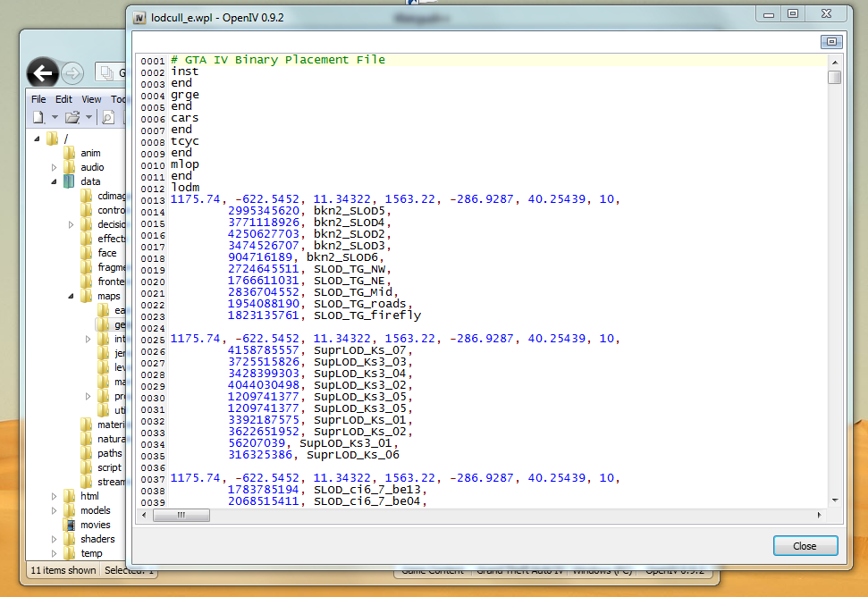Image resolution: width=868 pixels, height=597 pixels.
Task: Click the Open folder toolbar icon
Action: [x=72, y=117]
